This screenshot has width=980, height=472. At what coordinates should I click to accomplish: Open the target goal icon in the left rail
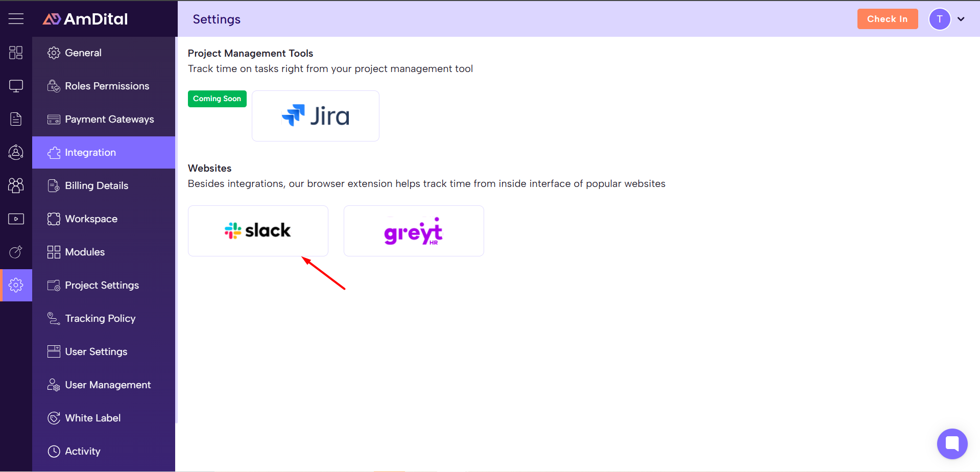(x=16, y=252)
